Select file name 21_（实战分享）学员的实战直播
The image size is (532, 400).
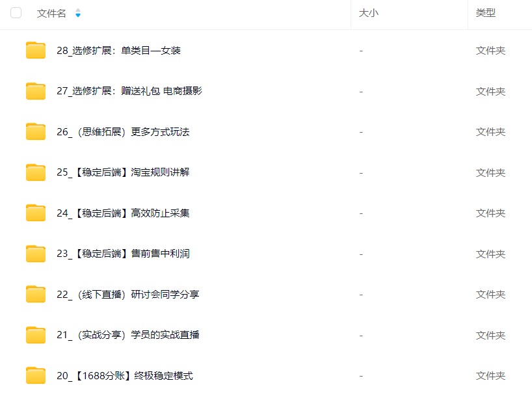tap(128, 335)
